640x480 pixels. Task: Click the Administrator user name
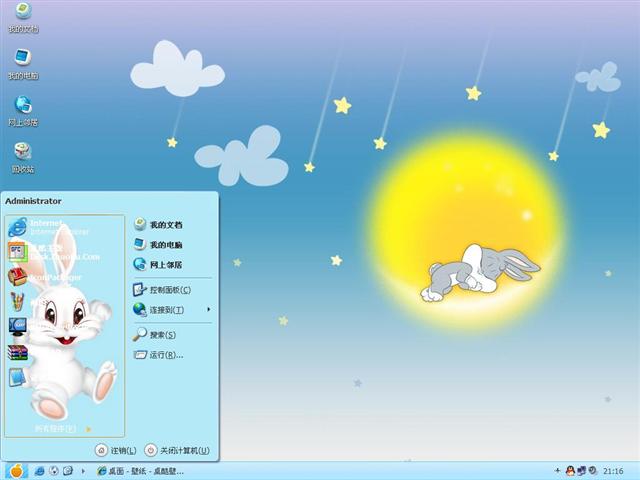(33, 201)
